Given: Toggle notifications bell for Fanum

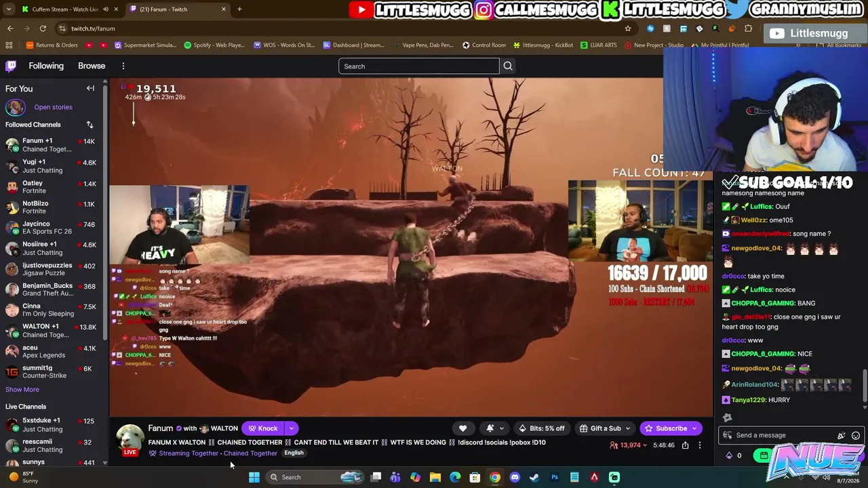Looking at the screenshot, I should [x=490, y=428].
